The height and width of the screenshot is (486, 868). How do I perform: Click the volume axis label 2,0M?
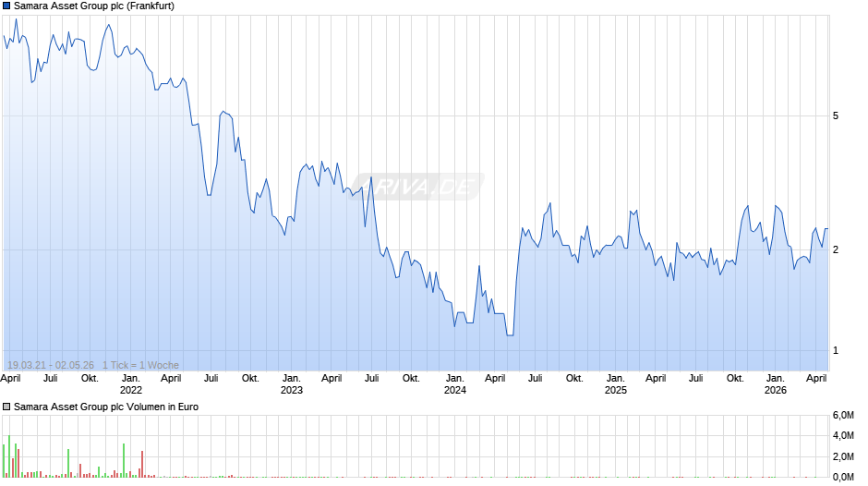pyautogui.click(x=843, y=456)
